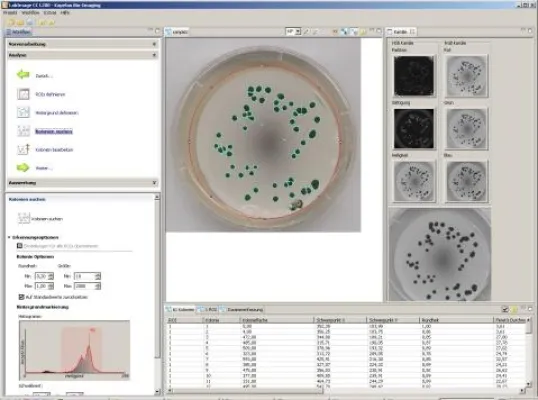Viewport: 538px width, 400px height.
Task: Switch to the Zusammenfassung tab
Action: coord(242,309)
